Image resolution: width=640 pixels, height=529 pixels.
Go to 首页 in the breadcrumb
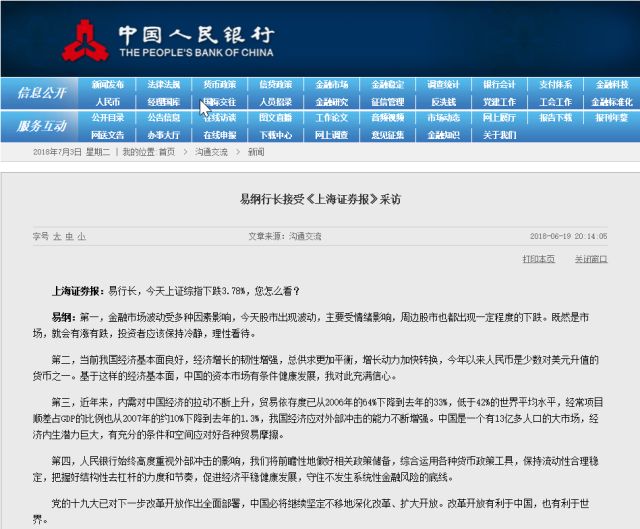166,152
